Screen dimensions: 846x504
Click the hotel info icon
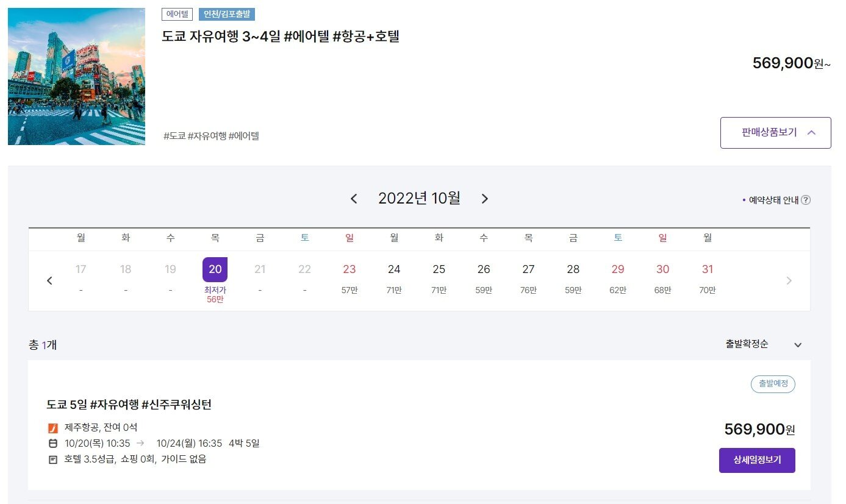[x=52, y=460]
